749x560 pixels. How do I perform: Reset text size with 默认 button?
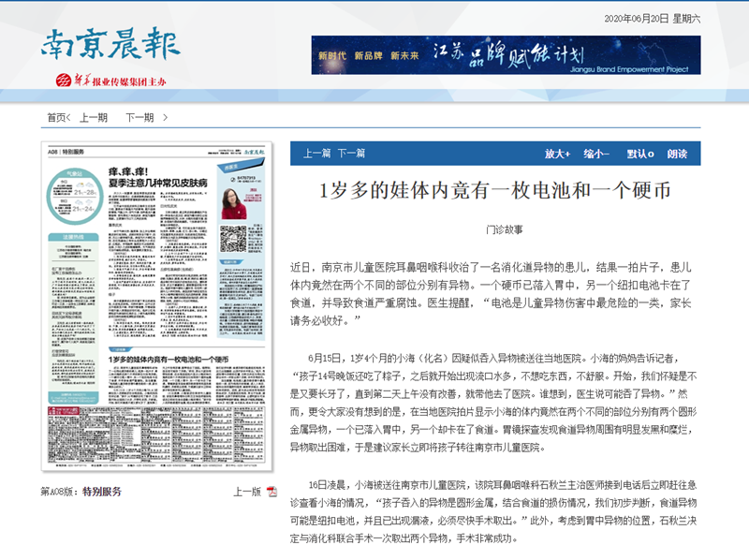pos(639,154)
